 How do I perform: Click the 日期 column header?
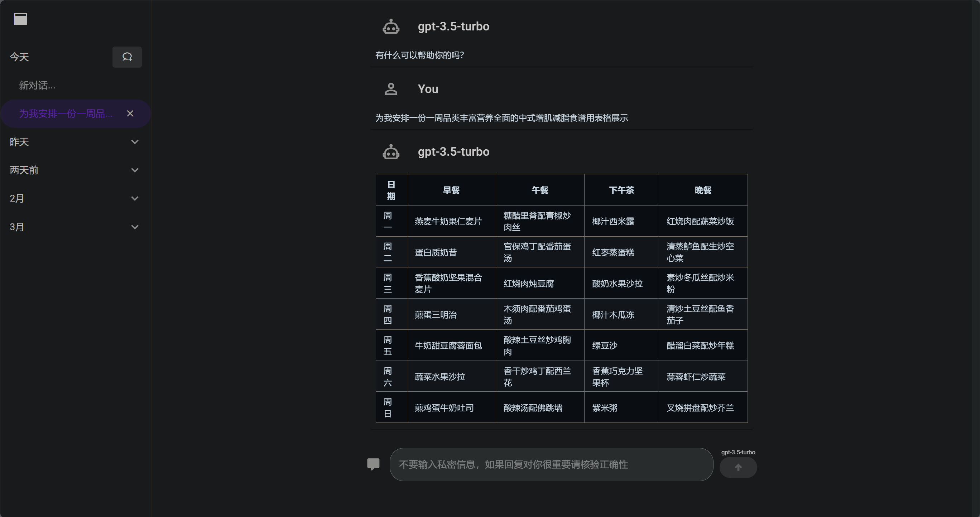pos(391,190)
